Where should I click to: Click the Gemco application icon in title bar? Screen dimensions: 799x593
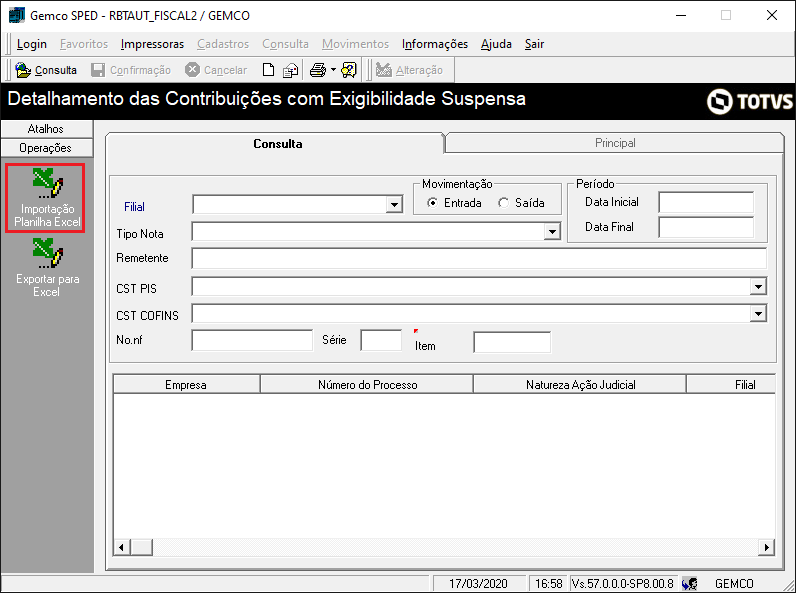coord(17,15)
